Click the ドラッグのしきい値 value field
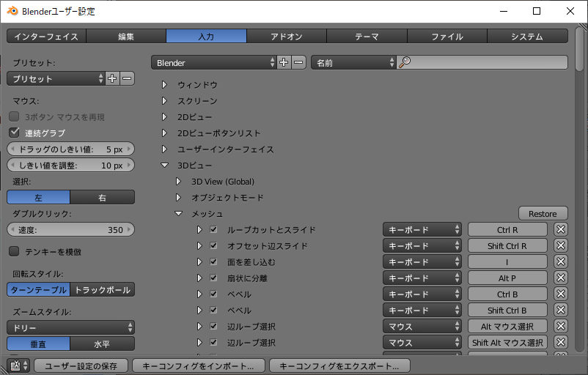 (x=71, y=149)
